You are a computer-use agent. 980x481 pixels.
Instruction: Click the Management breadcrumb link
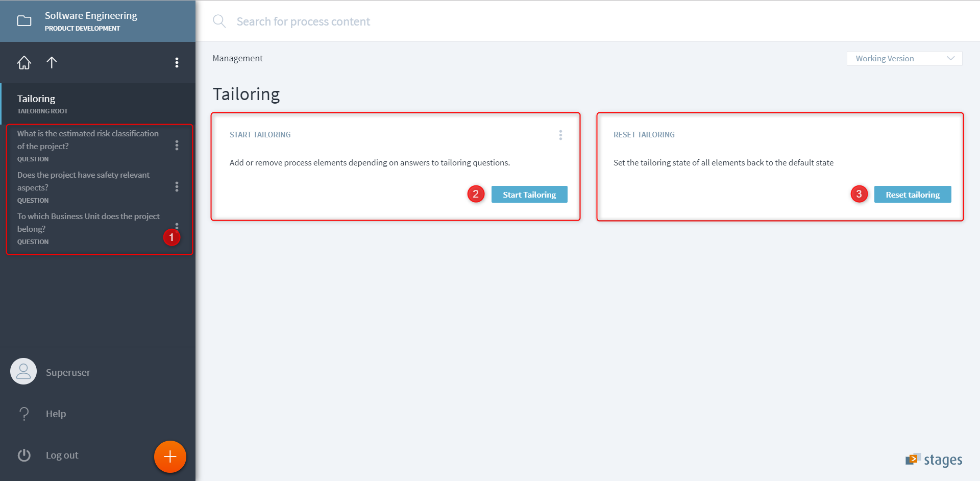[x=237, y=59]
